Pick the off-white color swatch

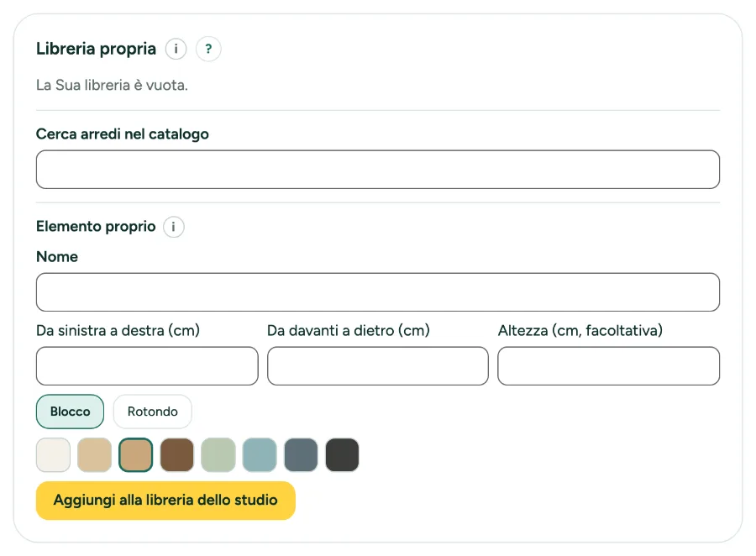pyautogui.click(x=53, y=454)
